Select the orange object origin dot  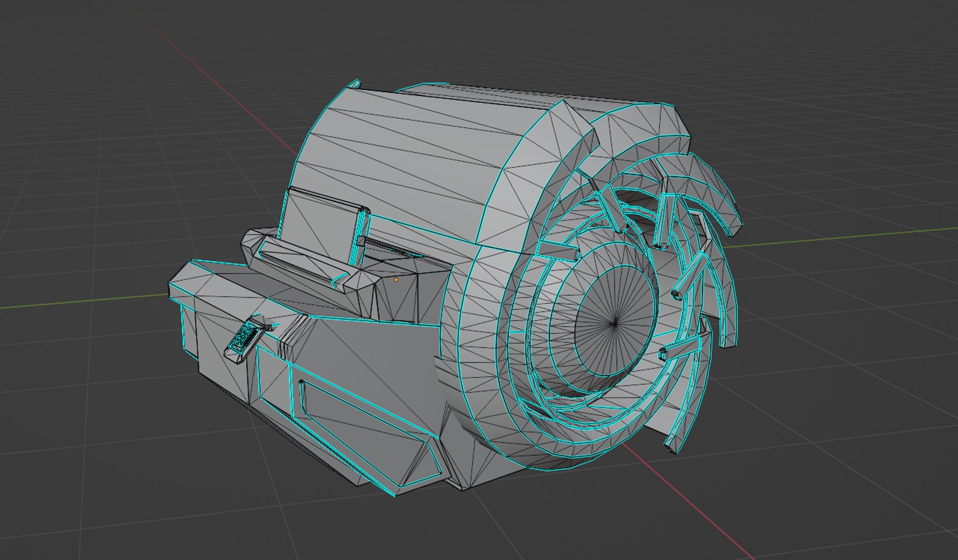pos(396,279)
